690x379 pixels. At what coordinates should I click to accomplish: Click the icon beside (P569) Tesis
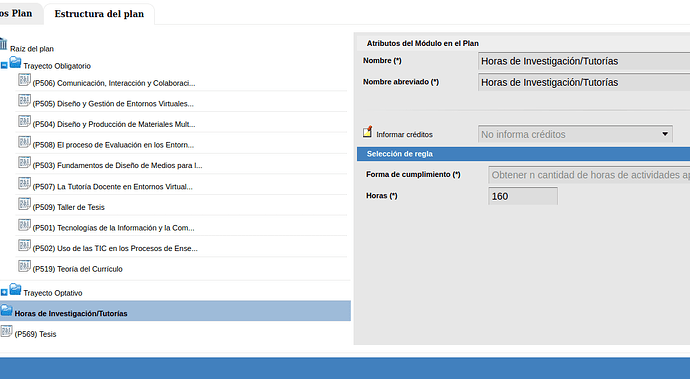point(6,331)
